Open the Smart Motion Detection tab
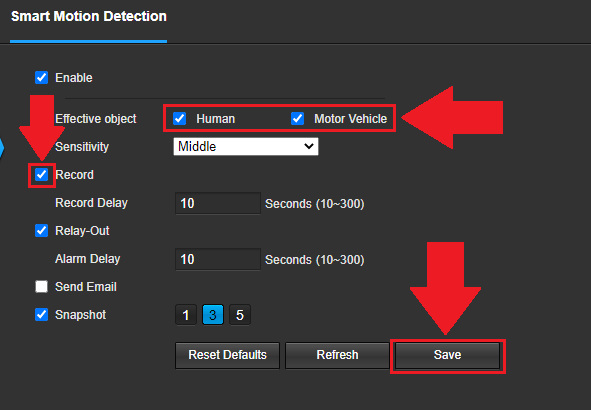 pyautogui.click(x=89, y=17)
